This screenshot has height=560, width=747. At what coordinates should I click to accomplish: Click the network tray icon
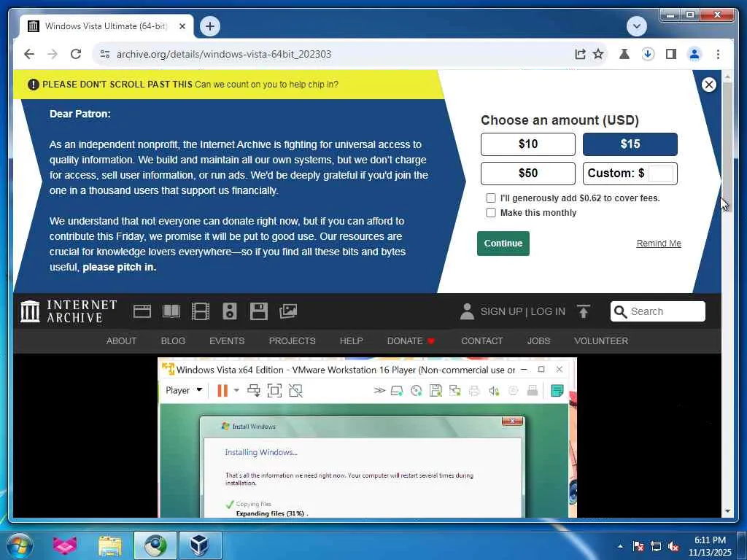point(656,546)
